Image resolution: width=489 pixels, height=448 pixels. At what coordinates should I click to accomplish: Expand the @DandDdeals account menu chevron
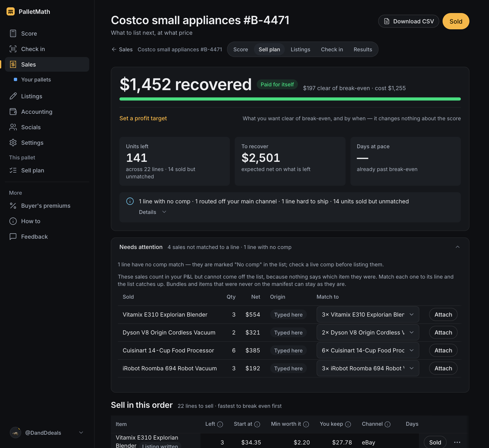click(x=81, y=433)
